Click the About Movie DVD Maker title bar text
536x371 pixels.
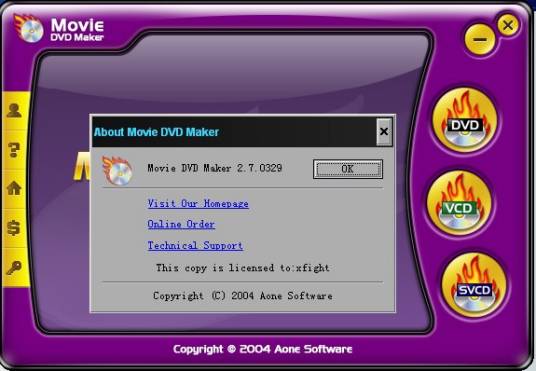(x=156, y=132)
